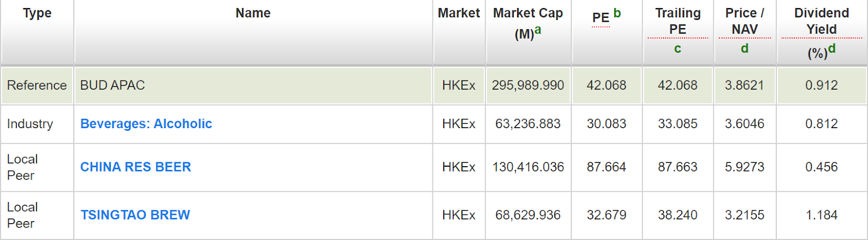Click footnote marker b beside PE
This screenshot has width=868, height=240.
point(617,13)
